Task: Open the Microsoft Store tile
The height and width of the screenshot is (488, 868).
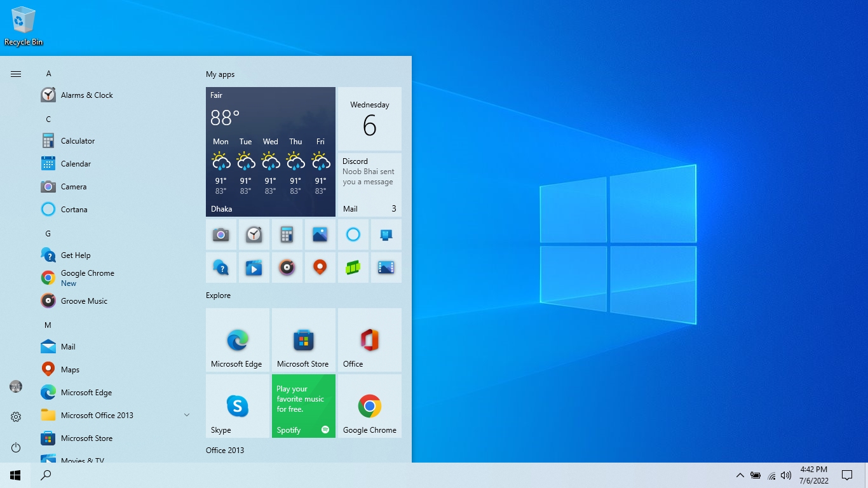Action: coord(303,340)
